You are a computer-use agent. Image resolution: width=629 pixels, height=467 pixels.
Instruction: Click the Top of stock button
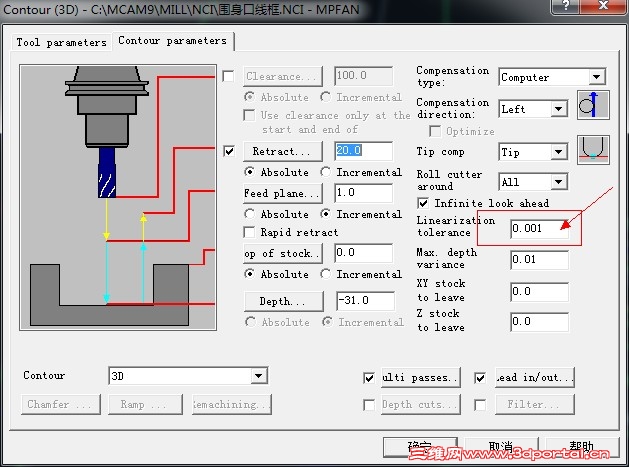coord(283,254)
